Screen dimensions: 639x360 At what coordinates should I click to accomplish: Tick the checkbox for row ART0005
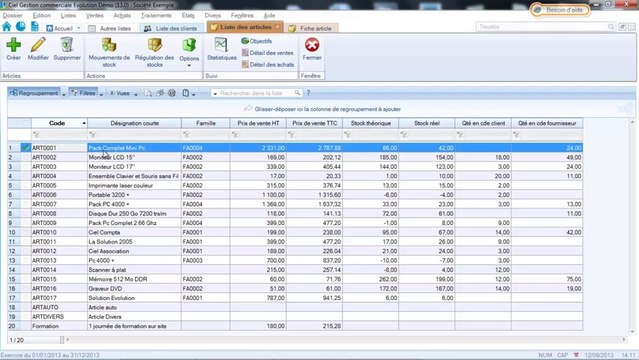tap(26, 186)
